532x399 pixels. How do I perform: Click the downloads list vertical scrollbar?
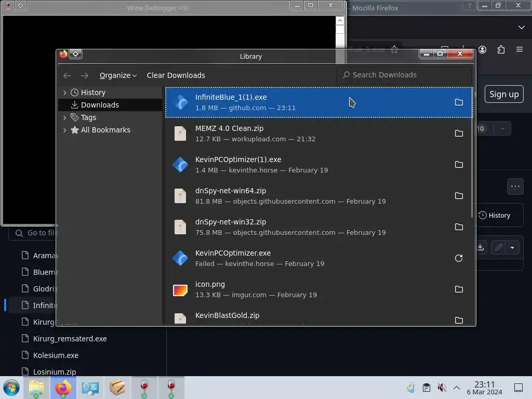(472, 153)
